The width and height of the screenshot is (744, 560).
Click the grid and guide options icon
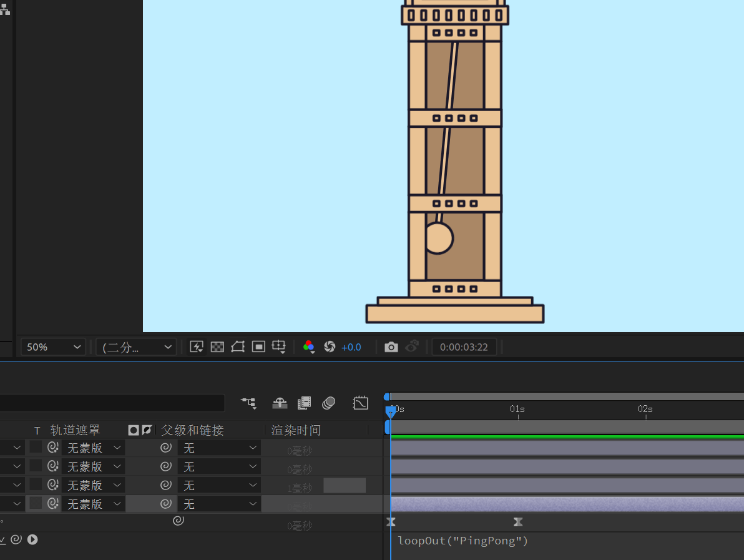(279, 347)
